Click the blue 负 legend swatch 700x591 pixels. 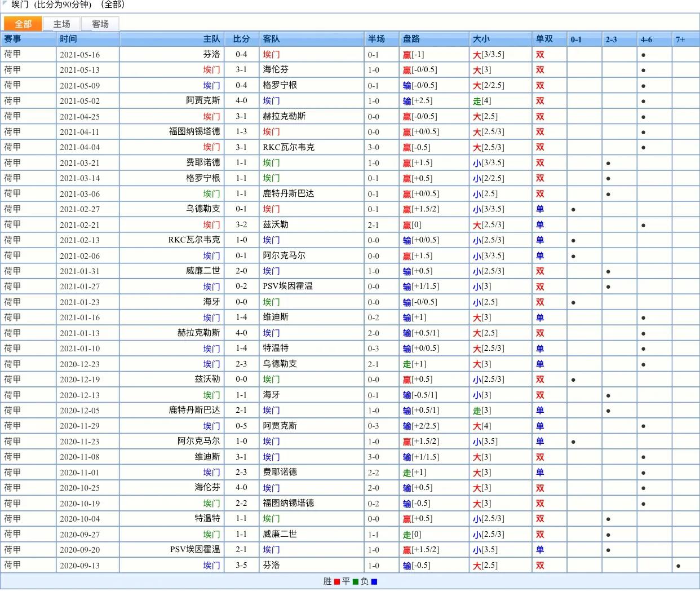tap(374, 582)
